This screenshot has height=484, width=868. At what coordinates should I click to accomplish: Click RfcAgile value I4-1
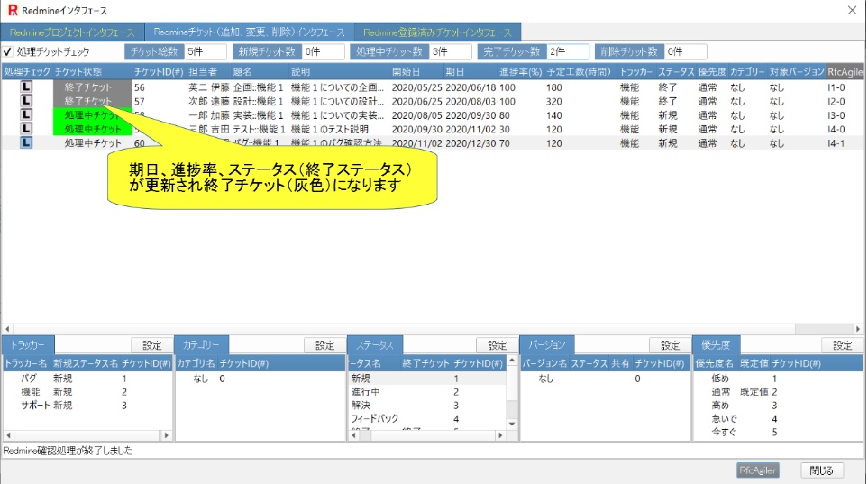(x=836, y=142)
